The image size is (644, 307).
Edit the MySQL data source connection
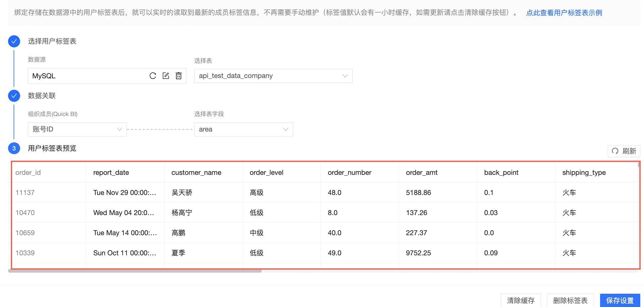click(x=166, y=76)
